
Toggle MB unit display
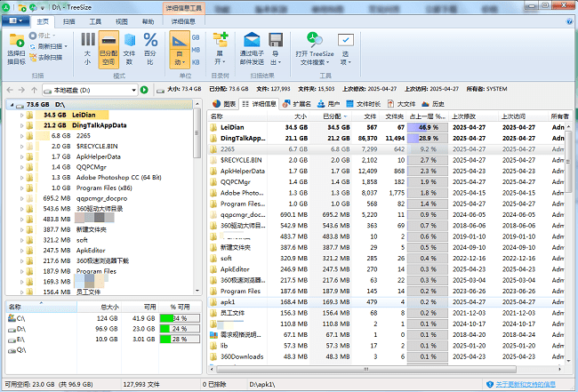[x=197, y=51]
